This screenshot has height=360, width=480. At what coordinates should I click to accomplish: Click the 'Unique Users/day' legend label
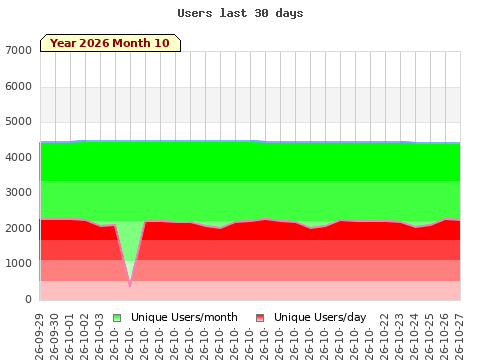click(320, 317)
